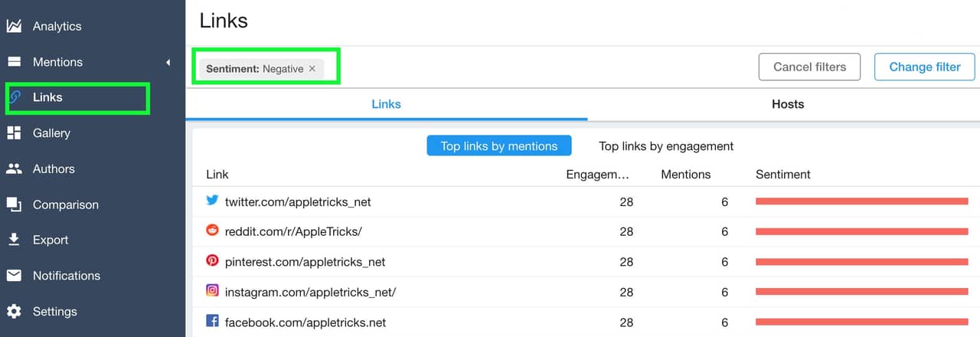Open Notifications via the envelope icon
Viewport: 980px width, 337px height.
tap(14, 276)
